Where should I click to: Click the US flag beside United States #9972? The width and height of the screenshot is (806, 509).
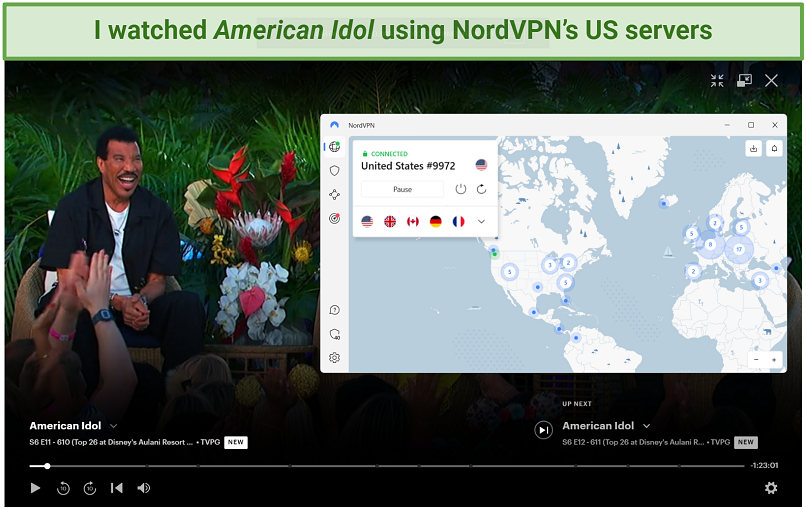click(481, 165)
